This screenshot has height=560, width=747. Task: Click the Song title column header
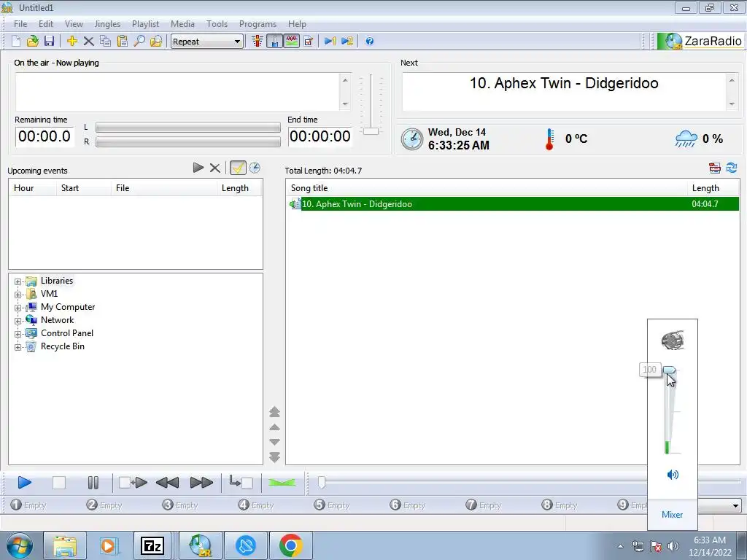486,188
